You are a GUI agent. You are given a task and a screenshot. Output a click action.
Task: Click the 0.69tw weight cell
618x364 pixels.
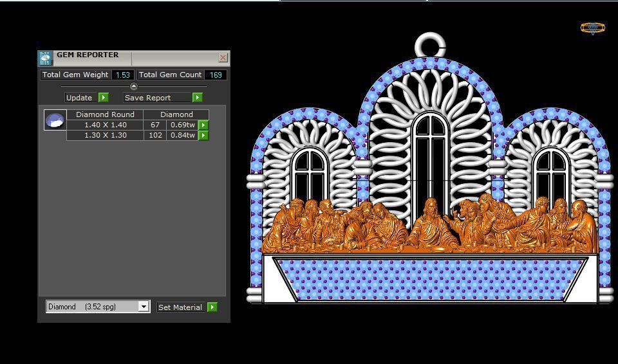(x=182, y=125)
